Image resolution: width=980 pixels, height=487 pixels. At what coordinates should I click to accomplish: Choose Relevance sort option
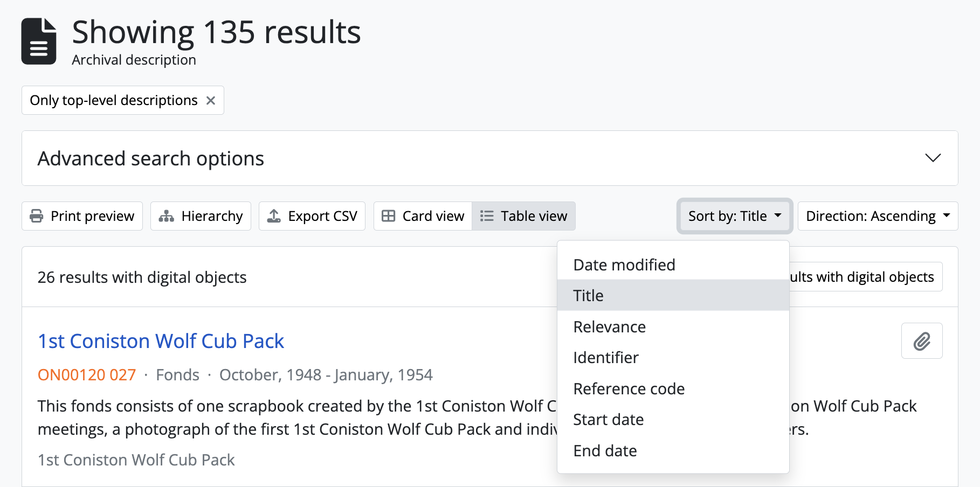(609, 327)
